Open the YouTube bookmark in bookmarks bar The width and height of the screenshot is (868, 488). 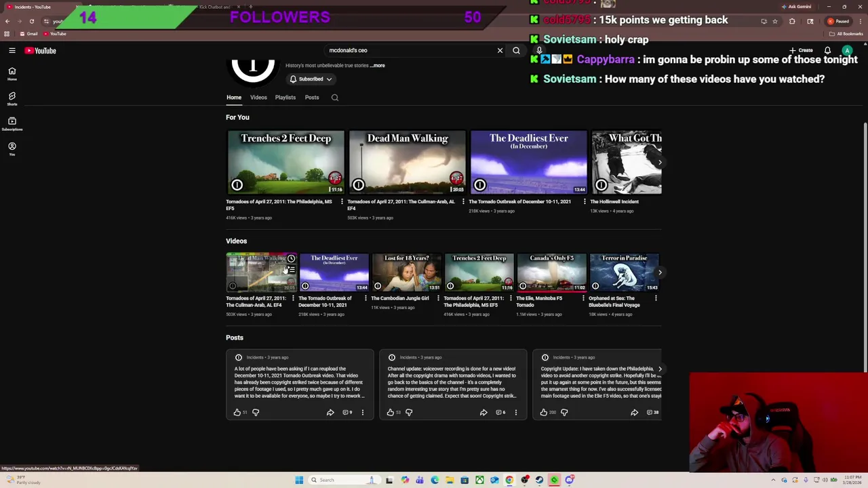[54, 34]
